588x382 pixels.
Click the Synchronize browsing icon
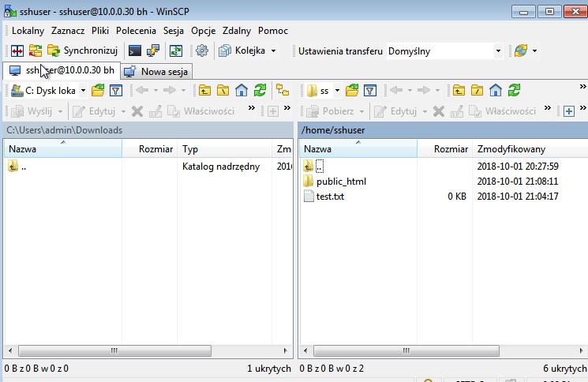(x=36, y=51)
